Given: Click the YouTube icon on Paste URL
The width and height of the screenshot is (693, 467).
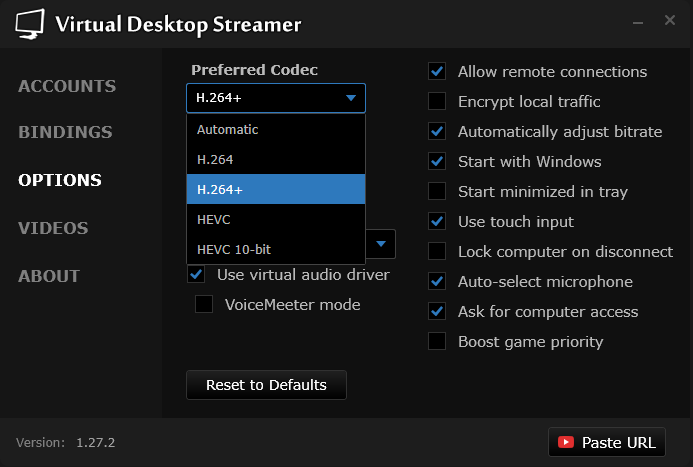Looking at the screenshot, I should click(566, 442).
